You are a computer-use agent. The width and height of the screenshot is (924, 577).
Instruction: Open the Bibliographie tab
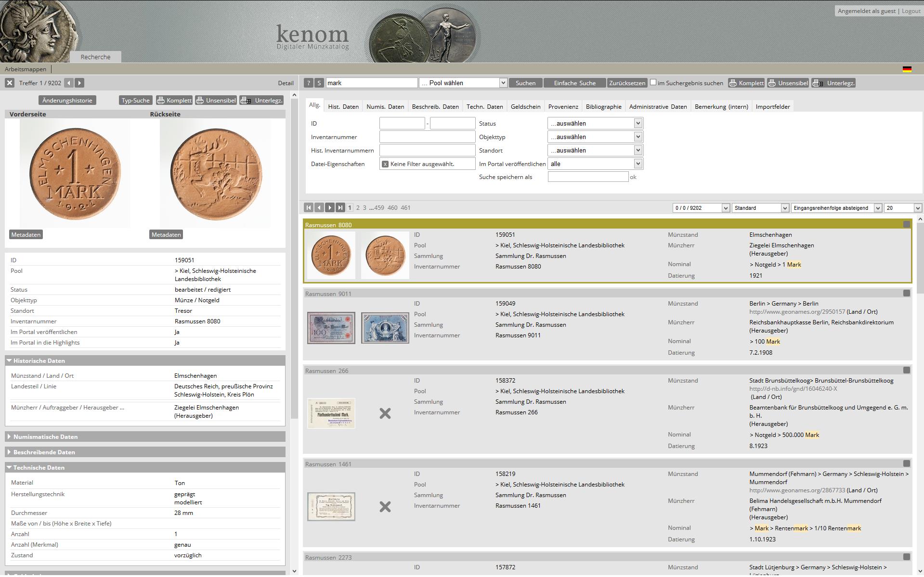coord(604,106)
